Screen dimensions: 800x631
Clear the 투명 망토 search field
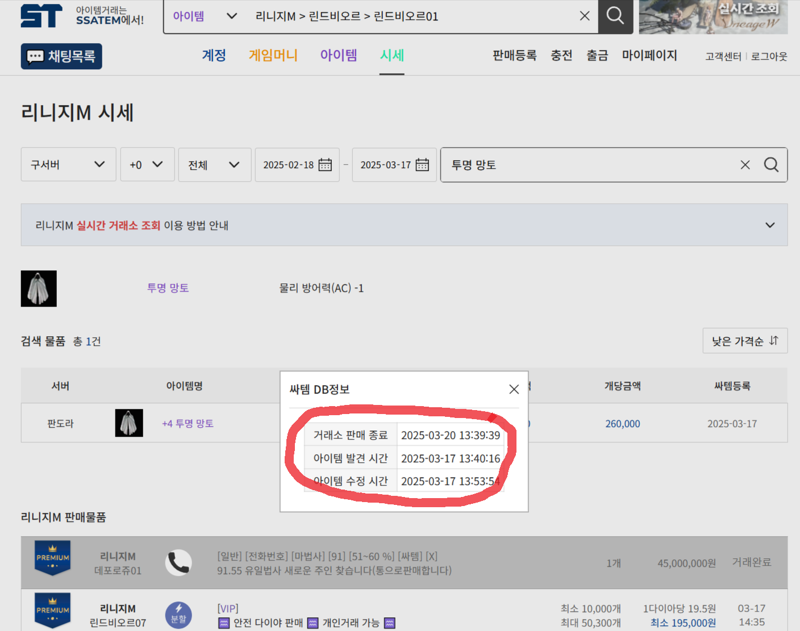[745, 165]
